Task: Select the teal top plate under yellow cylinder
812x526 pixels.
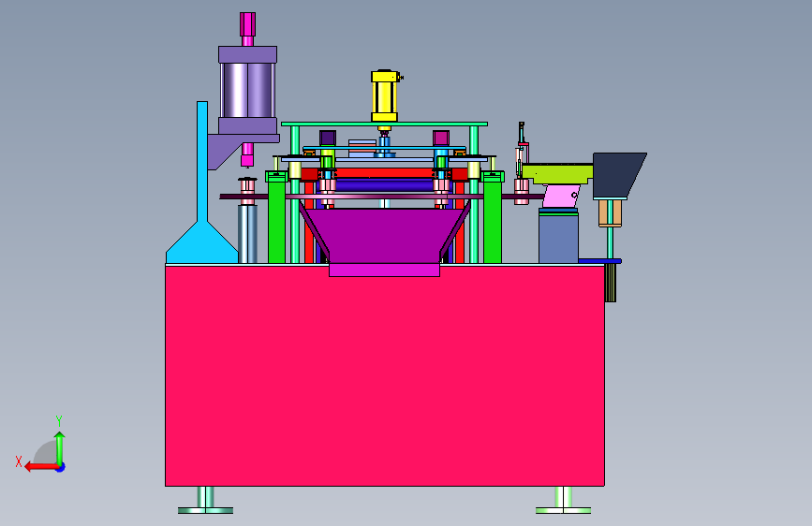Action: (x=384, y=124)
